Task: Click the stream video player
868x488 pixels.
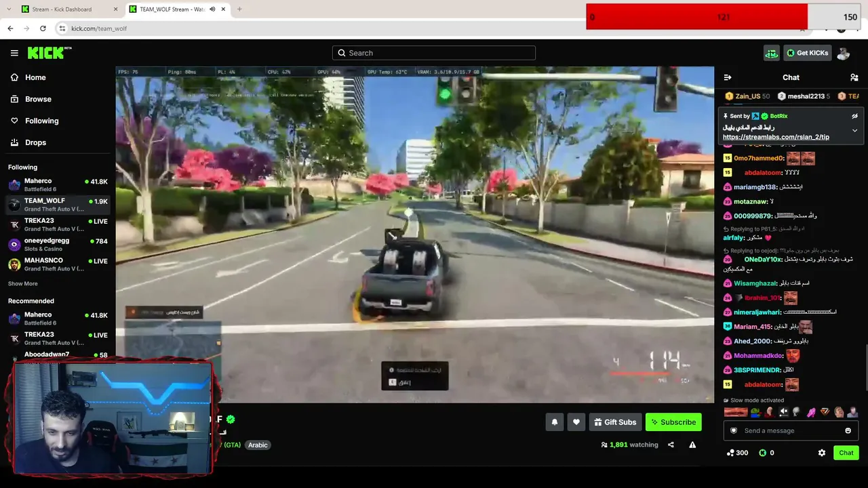Action: [x=414, y=235]
